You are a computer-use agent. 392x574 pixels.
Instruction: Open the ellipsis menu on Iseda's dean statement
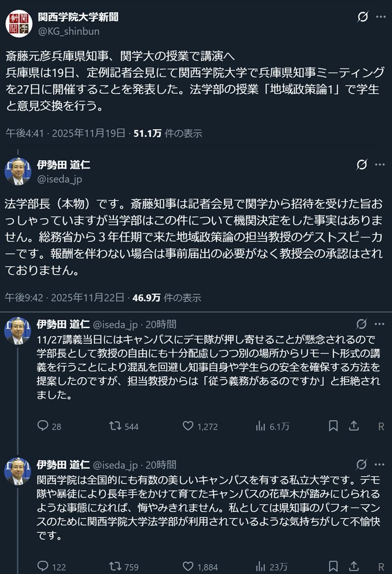(x=379, y=164)
